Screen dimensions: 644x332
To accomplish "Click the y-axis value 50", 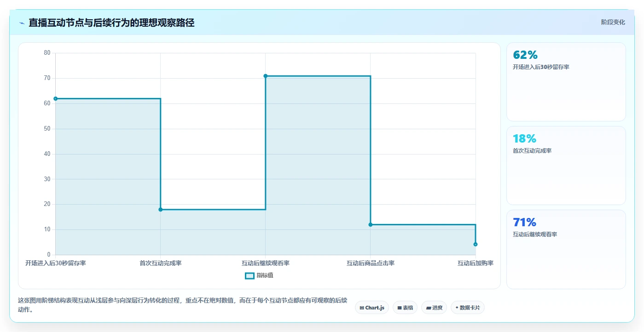I will [x=47, y=128].
